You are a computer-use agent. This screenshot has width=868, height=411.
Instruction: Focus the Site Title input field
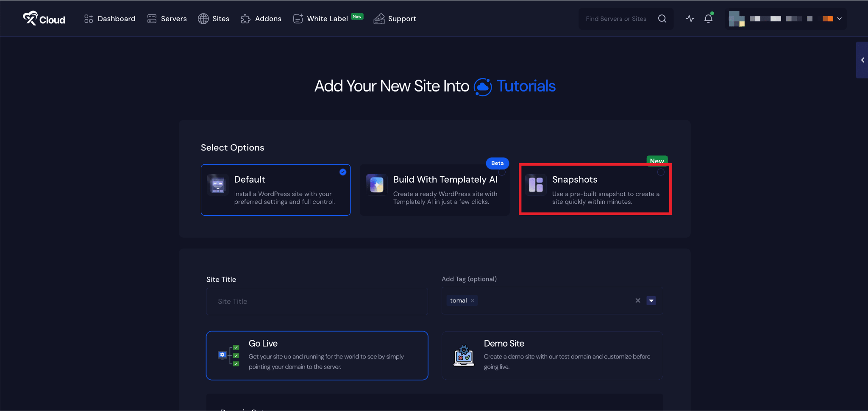pos(317,301)
